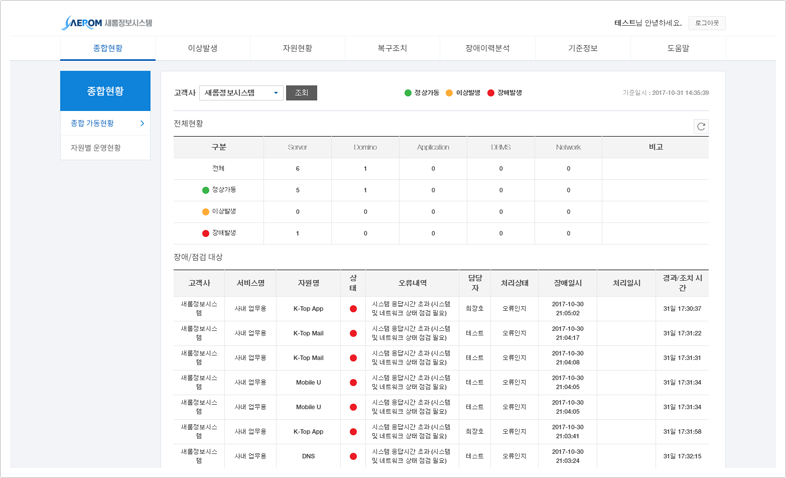Open the 고객사 customer dropdown
Screen dimensions: 786x478
(242, 93)
